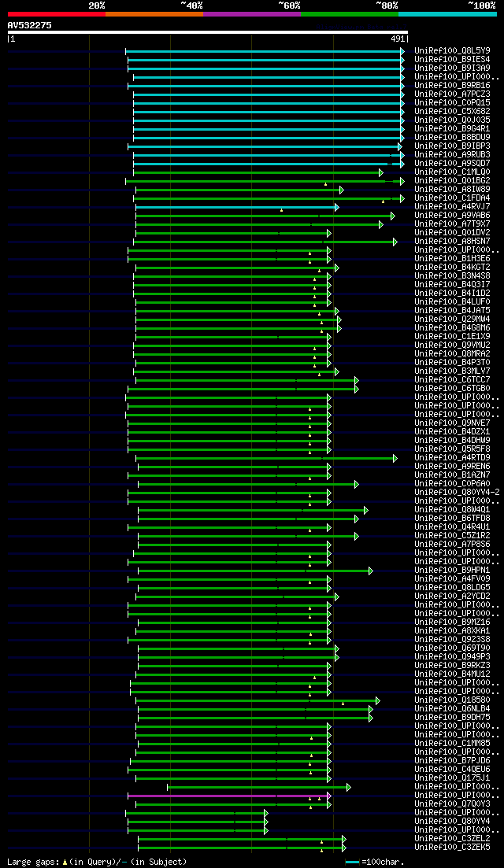
Task: Select the UniRef100_B9G4R1 label
Action: click(x=452, y=129)
